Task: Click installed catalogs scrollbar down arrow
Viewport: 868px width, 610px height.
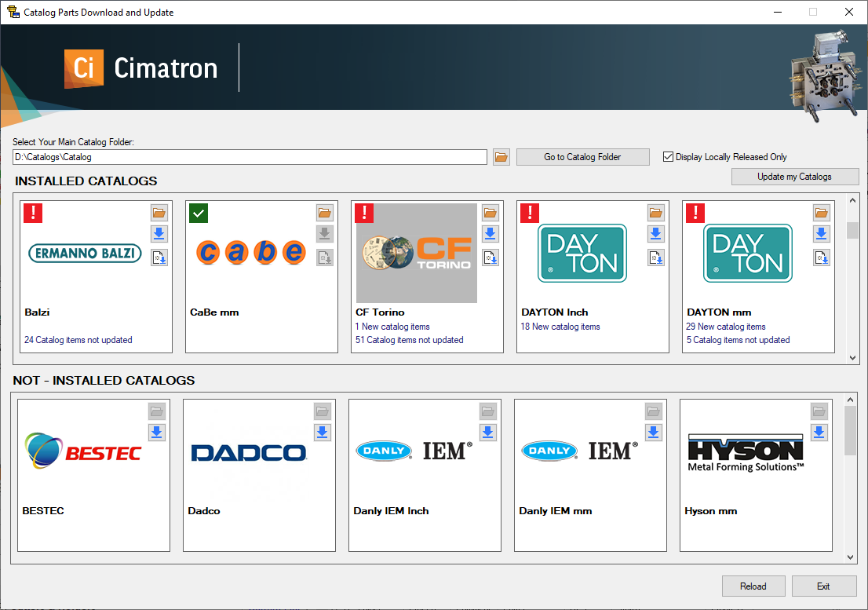Action: pos(852,358)
